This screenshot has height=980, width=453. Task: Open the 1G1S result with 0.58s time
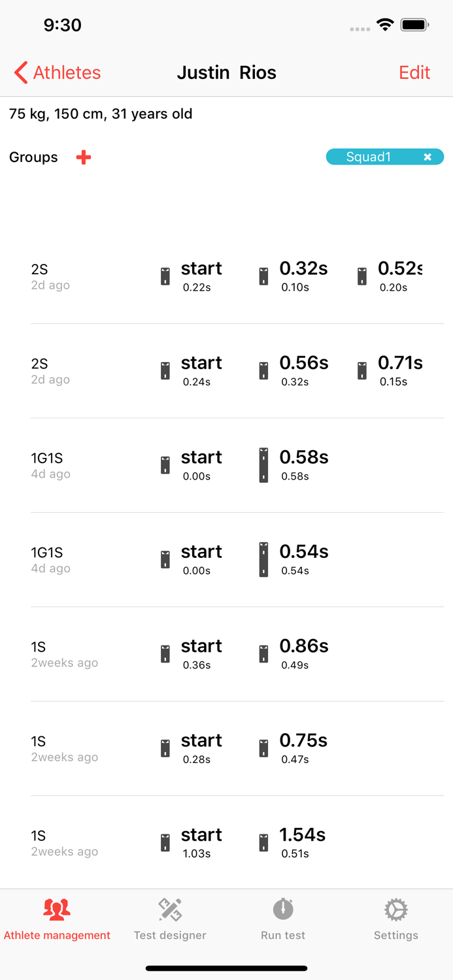[x=237, y=465]
